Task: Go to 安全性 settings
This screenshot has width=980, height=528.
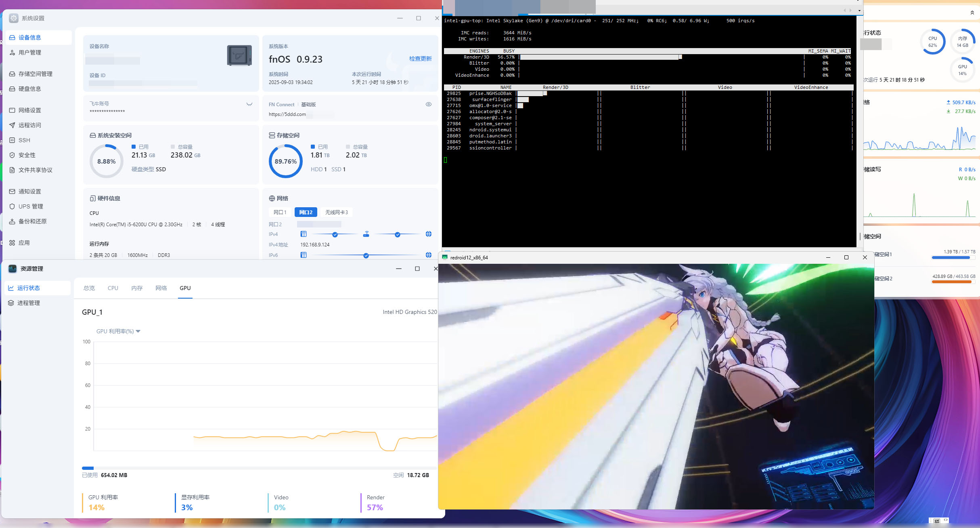Action: pyautogui.click(x=27, y=155)
